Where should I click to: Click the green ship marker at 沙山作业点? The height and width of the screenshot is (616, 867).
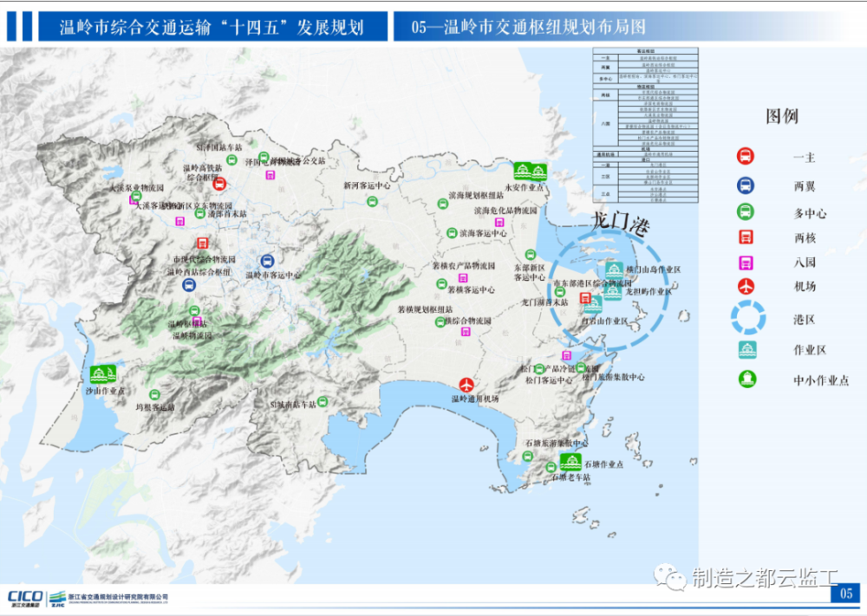[x=103, y=374]
